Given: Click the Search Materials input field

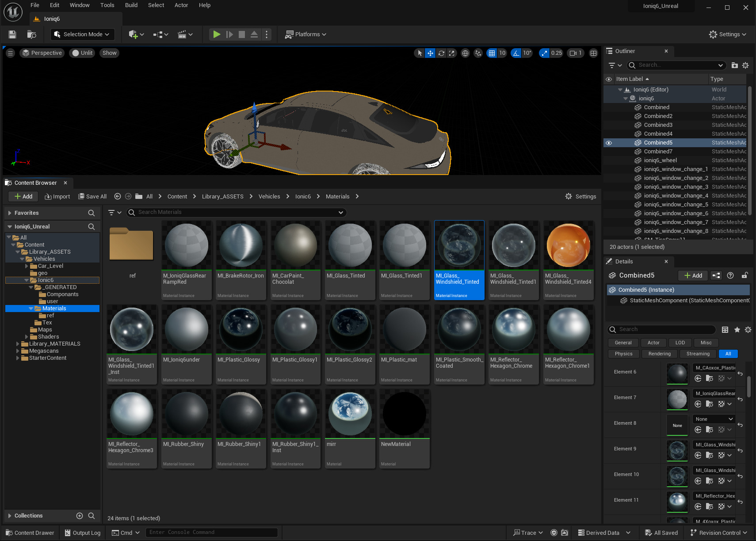Looking at the screenshot, I should pyautogui.click(x=237, y=213).
